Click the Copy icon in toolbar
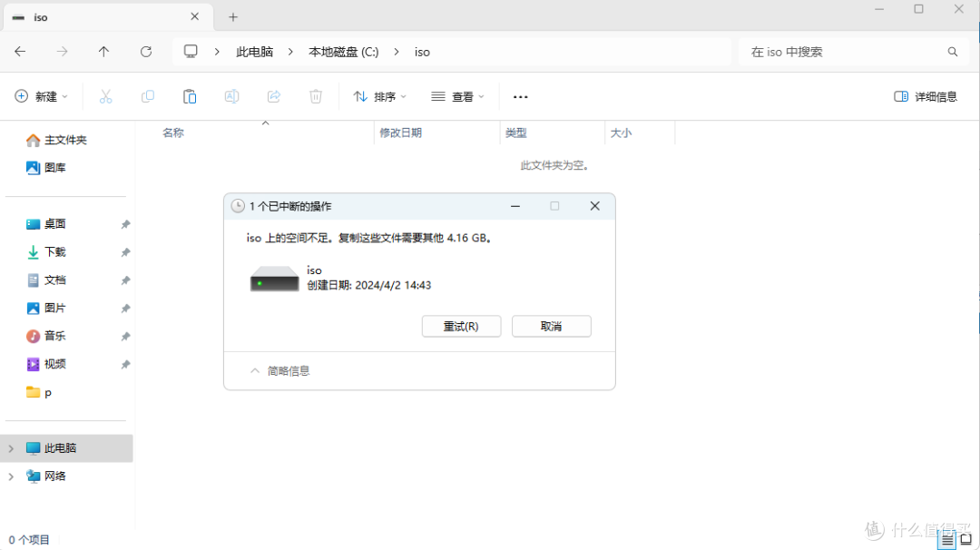 148,96
